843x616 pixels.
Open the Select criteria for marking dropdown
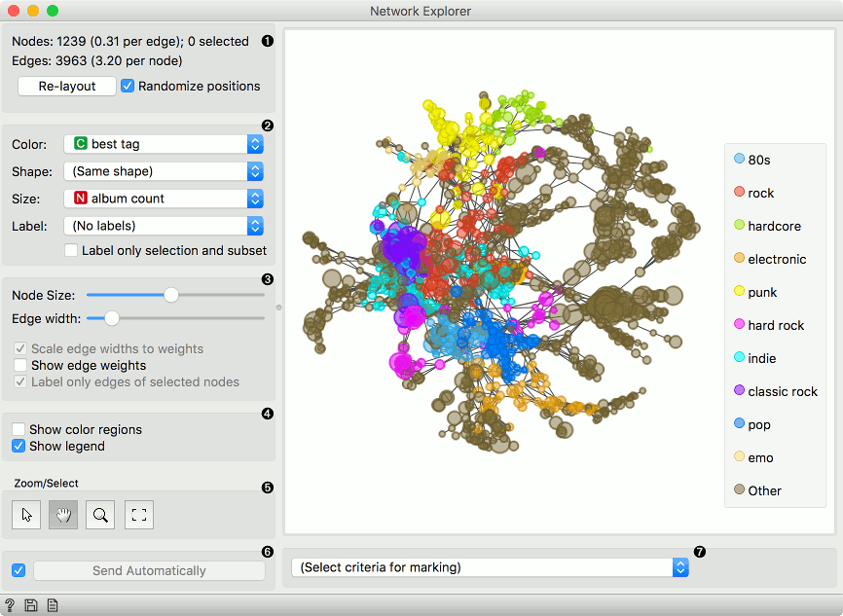tap(490, 567)
